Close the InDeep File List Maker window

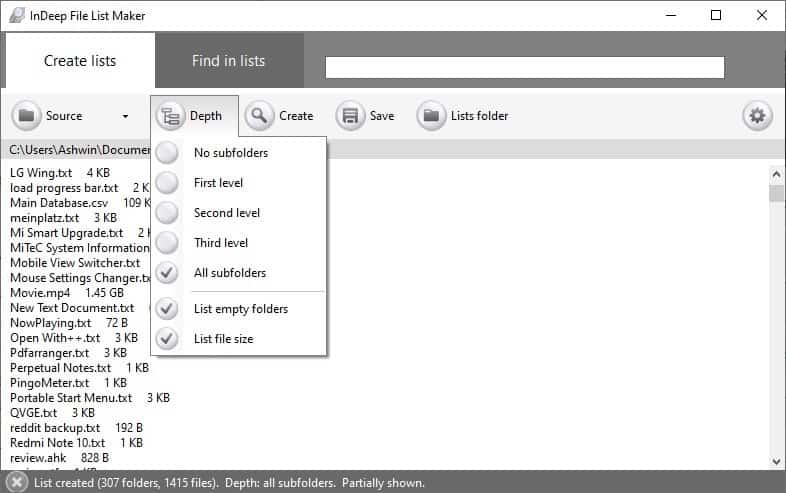(x=761, y=15)
